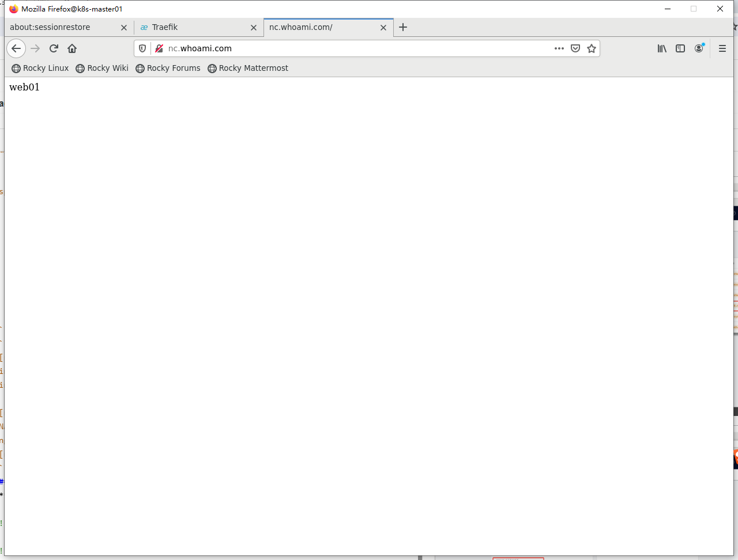Open Rocky Forums bookmark
Image resolution: width=738 pixels, height=560 pixels.
(x=168, y=68)
